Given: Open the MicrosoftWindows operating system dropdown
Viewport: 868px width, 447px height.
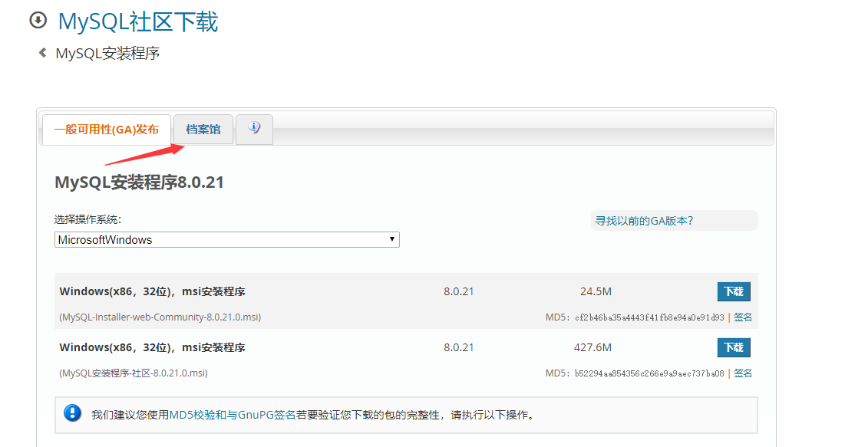Looking at the screenshot, I should 227,239.
